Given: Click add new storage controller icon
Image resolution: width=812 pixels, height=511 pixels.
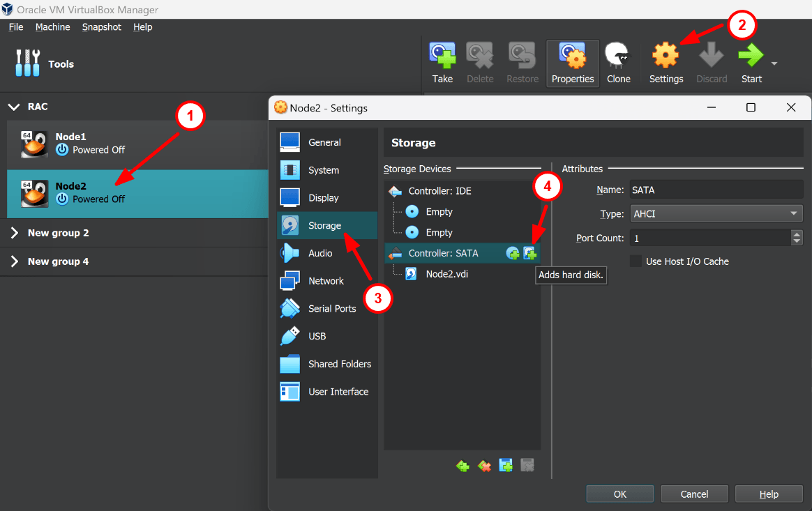Looking at the screenshot, I should tap(463, 466).
